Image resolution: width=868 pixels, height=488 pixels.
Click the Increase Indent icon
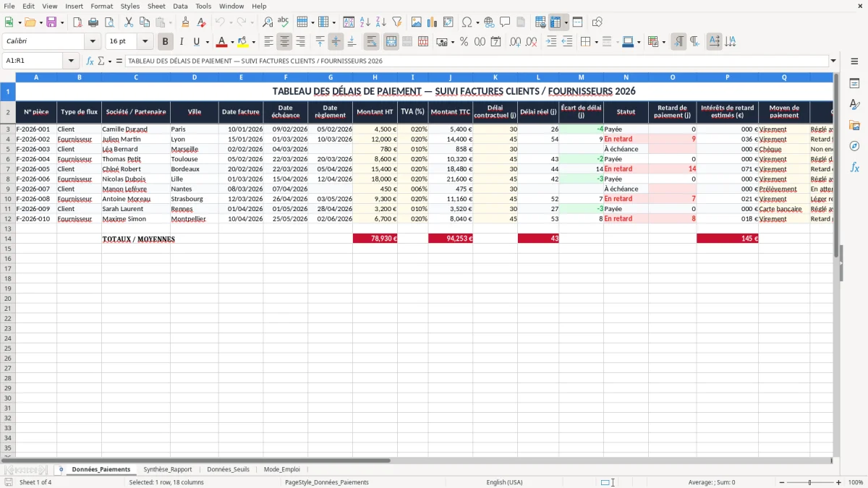(x=551, y=42)
